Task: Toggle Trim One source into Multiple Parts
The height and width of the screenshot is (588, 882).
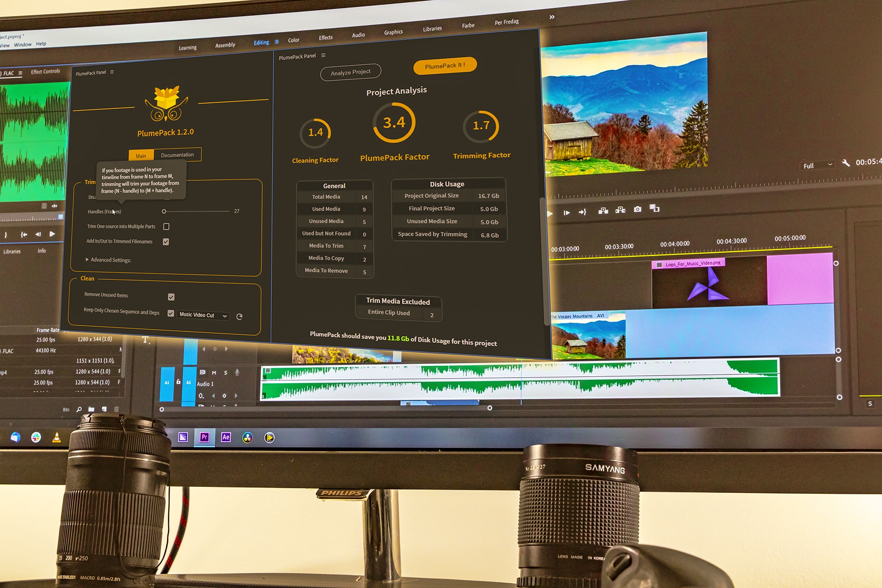Action: point(166,226)
